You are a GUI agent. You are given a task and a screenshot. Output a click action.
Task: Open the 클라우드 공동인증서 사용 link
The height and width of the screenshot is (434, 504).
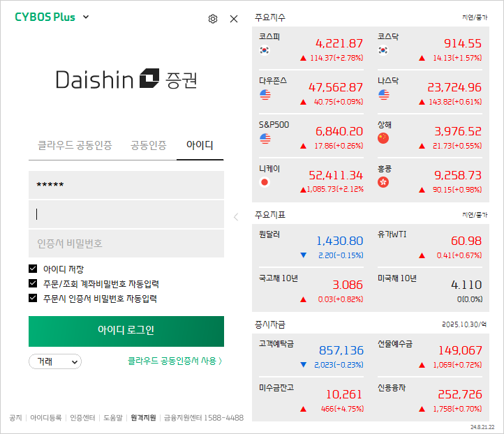[x=175, y=361]
